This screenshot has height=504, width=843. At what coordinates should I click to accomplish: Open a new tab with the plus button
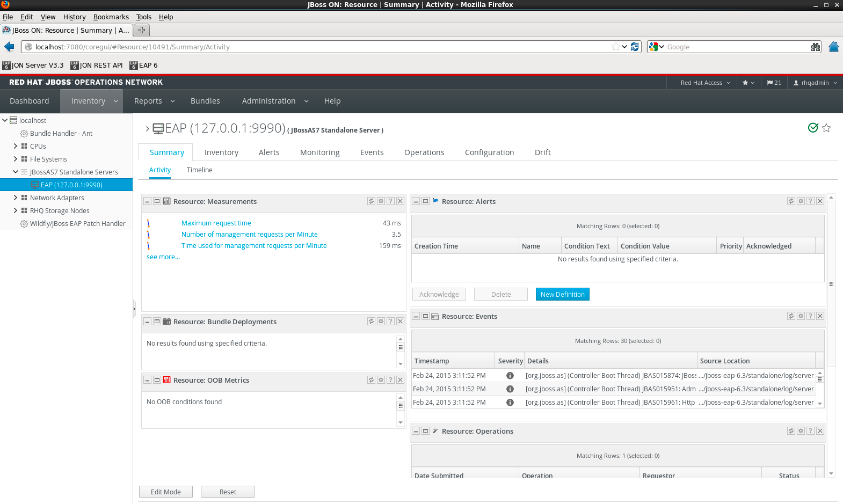pos(142,30)
